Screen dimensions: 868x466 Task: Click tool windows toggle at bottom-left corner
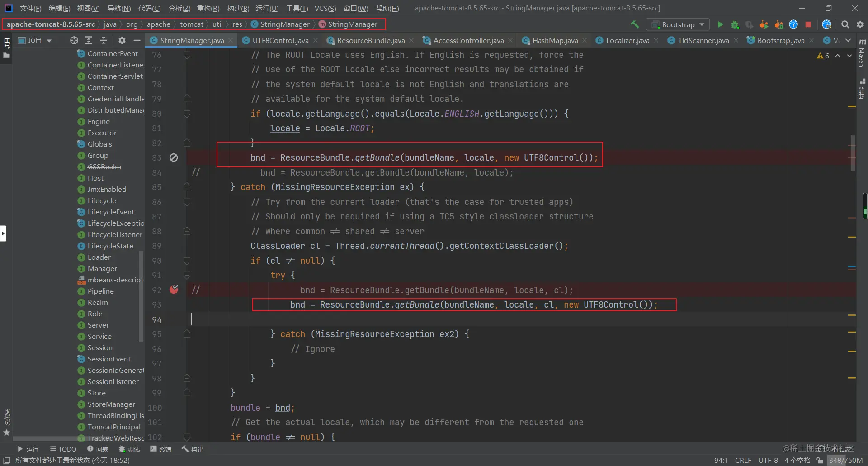click(x=7, y=460)
